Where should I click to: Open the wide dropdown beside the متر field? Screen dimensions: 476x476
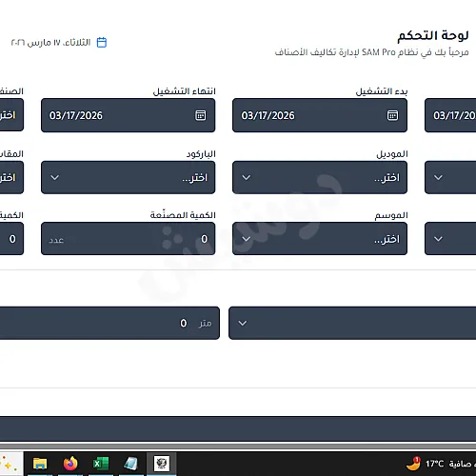pyautogui.click(x=352, y=323)
